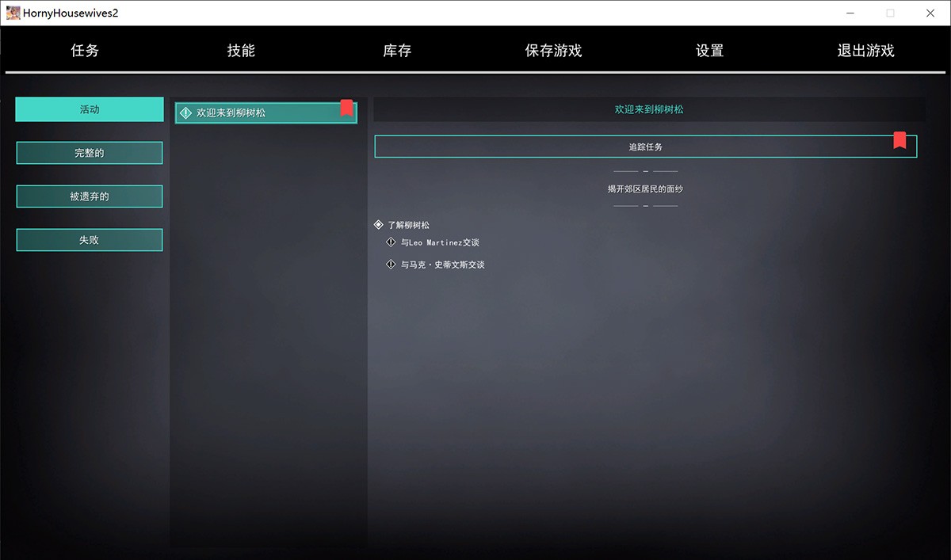This screenshot has height=560, width=951.
Task: Select 保存游戏 to save the game
Action: click(553, 51)
